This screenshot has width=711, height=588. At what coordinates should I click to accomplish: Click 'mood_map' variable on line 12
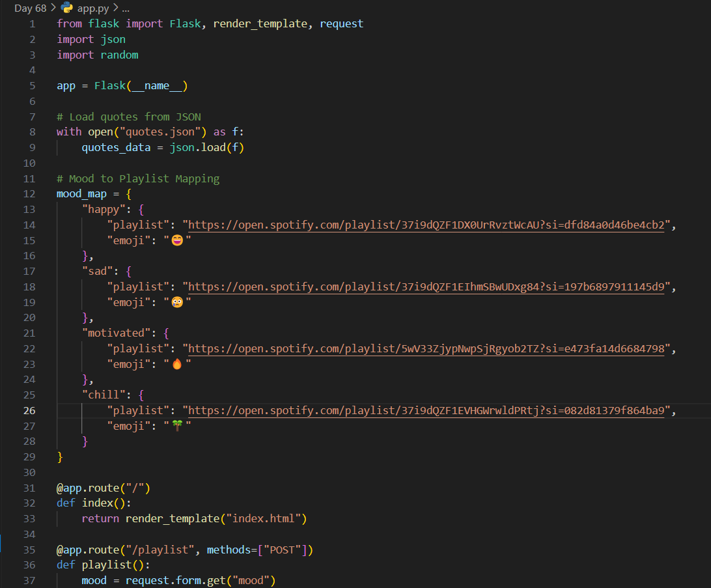(81, 194)
